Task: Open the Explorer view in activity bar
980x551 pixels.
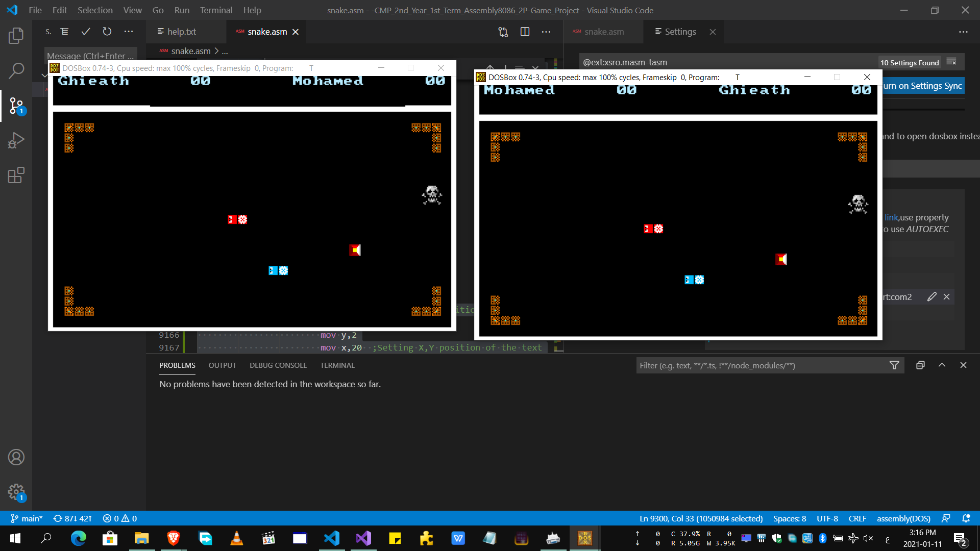Action: [x=16, y=36]
